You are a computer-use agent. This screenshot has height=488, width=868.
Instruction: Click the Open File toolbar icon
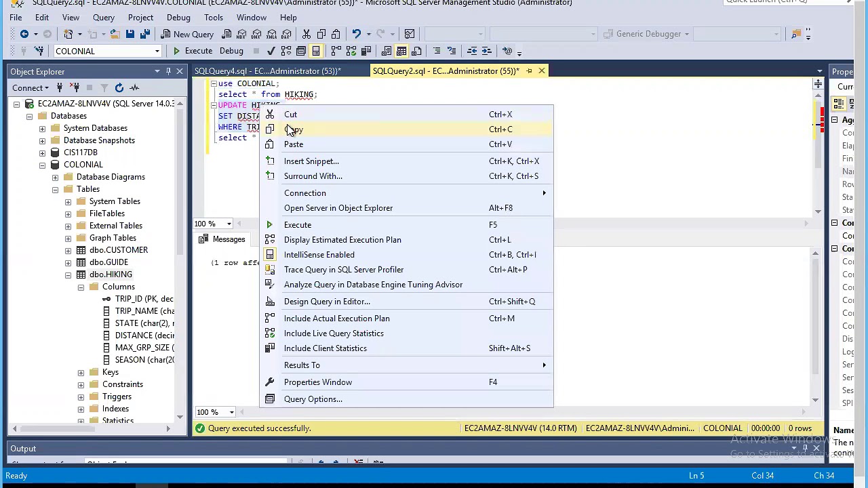point(115,34)
